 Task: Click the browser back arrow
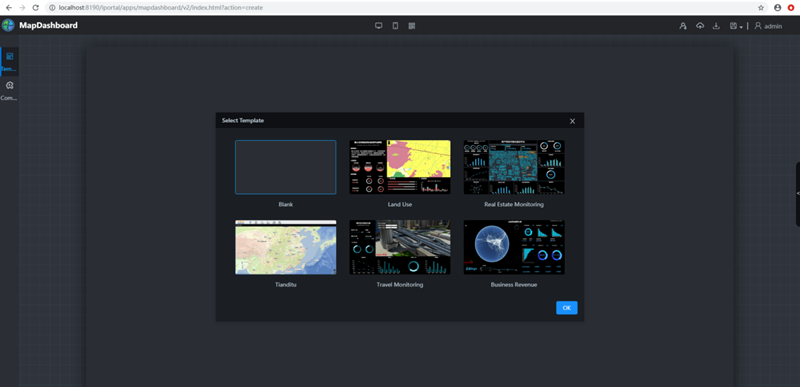point(8,8)
